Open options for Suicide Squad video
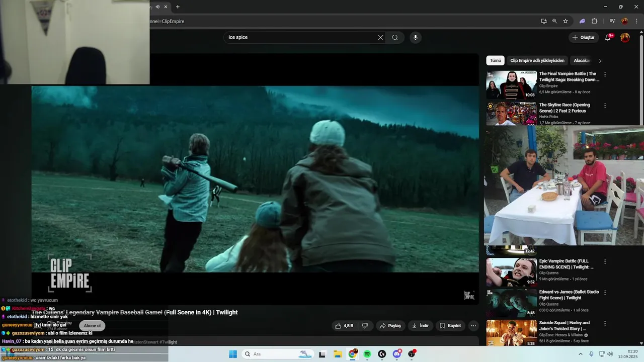The width and height of the screenshot is (644, 362). (x=605, y=323)
